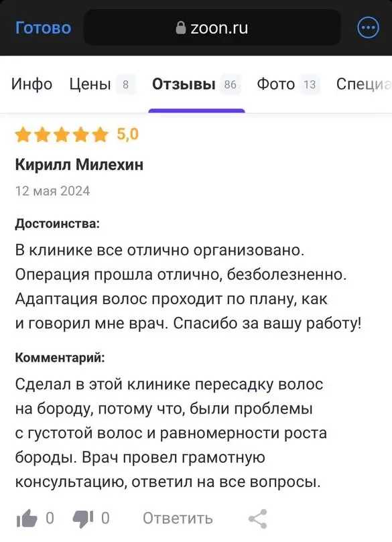Screen dimensions: 392x542
Task: Click the padlock icon beside zoon.ru
Action: [x=181, y=27]
